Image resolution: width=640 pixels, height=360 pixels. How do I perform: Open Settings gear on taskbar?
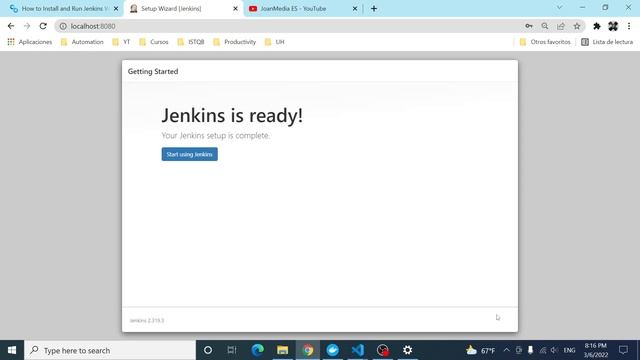[x=407, y=350]
